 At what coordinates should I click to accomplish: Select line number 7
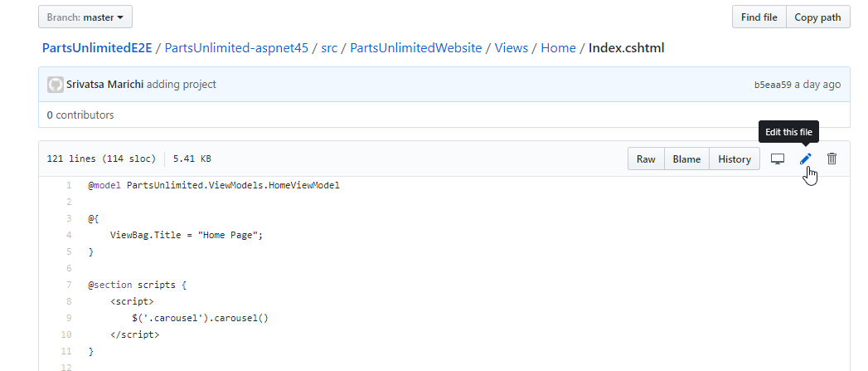coord(69,285)
